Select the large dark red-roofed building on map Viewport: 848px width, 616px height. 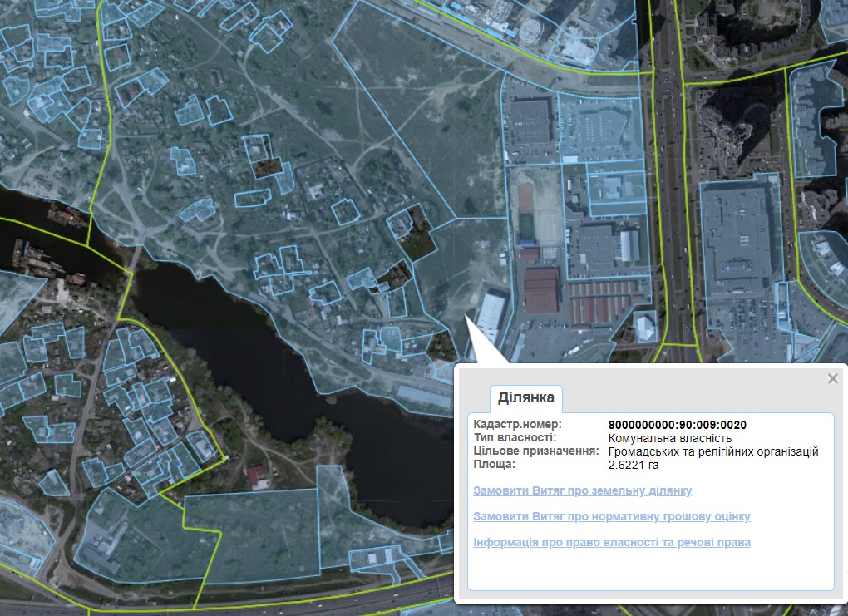[541, 290]
